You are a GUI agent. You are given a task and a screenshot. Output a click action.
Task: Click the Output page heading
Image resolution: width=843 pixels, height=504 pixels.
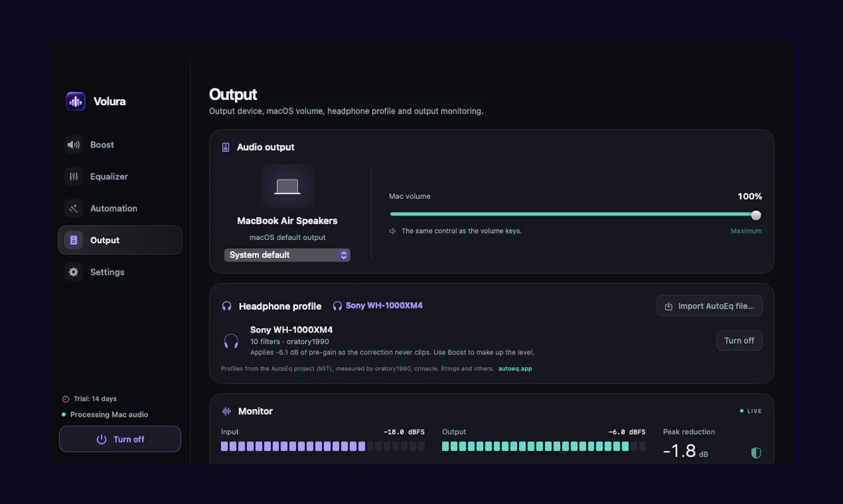click(233, 95)
